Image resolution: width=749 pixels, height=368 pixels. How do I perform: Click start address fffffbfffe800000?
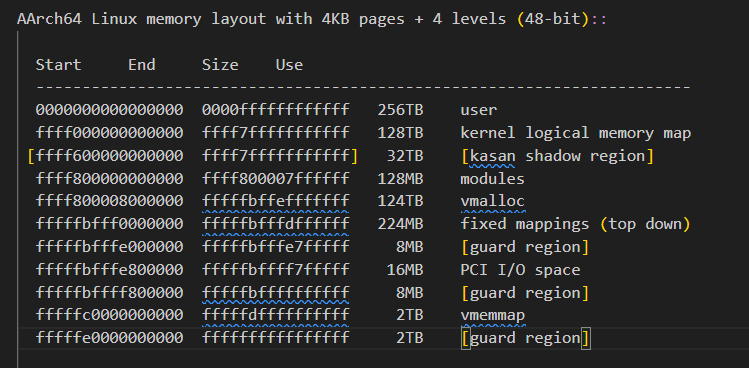(x=109, y=270)
